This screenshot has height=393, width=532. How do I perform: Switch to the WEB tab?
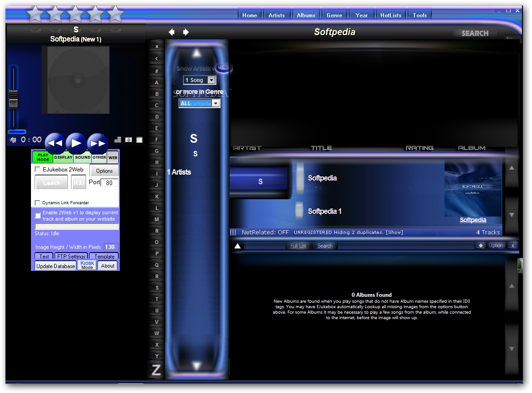pos(113,157)
